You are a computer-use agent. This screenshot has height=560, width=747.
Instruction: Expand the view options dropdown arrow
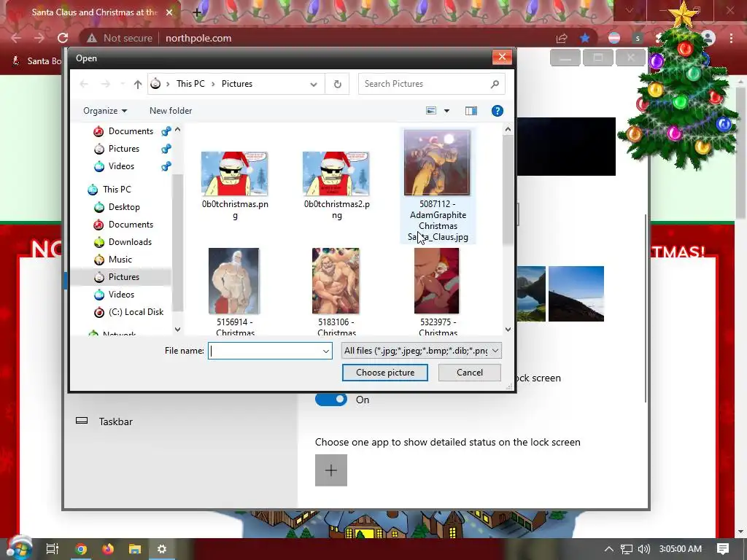tap(446, 111)
